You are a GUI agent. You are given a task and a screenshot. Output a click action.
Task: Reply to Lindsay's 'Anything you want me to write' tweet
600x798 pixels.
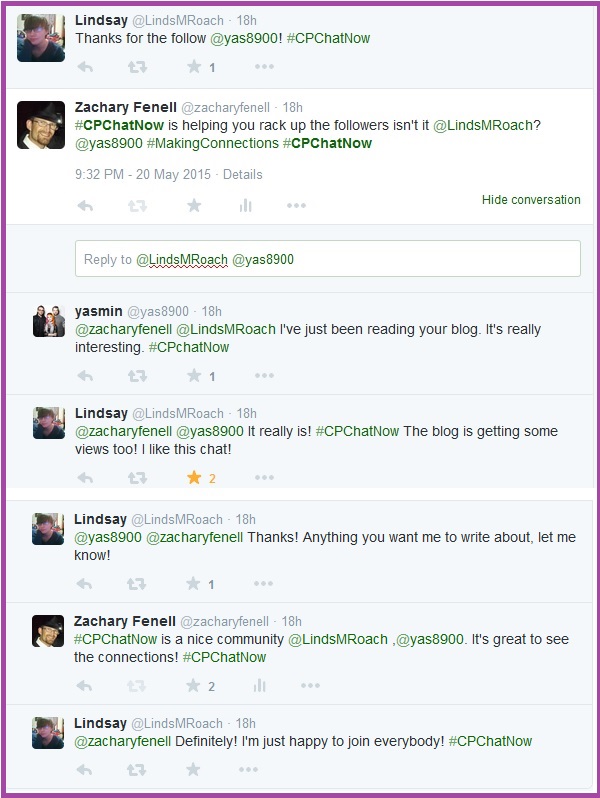84,584
